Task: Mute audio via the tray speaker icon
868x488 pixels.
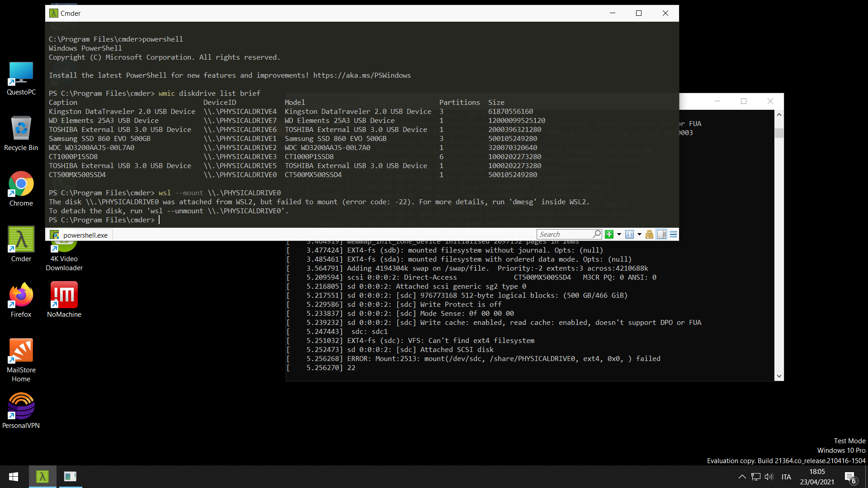Action: pos(769,476)
